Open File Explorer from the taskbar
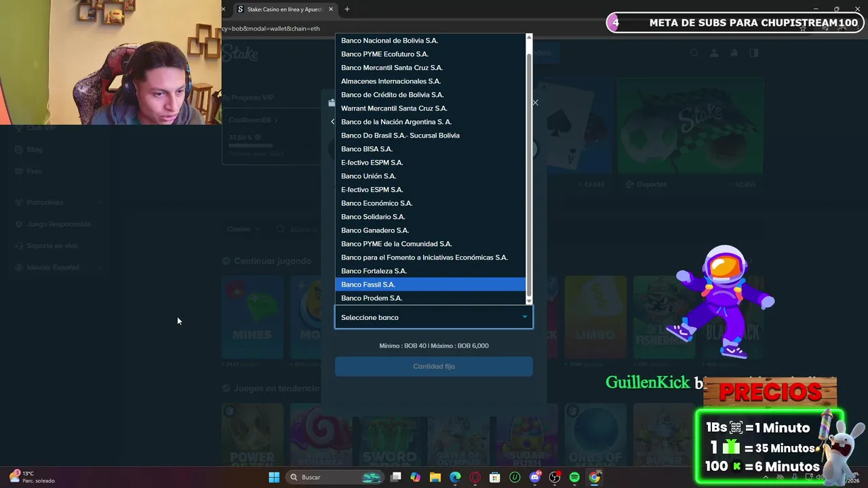The width and height of the screenshot is (868, 488). coord(435,477)
